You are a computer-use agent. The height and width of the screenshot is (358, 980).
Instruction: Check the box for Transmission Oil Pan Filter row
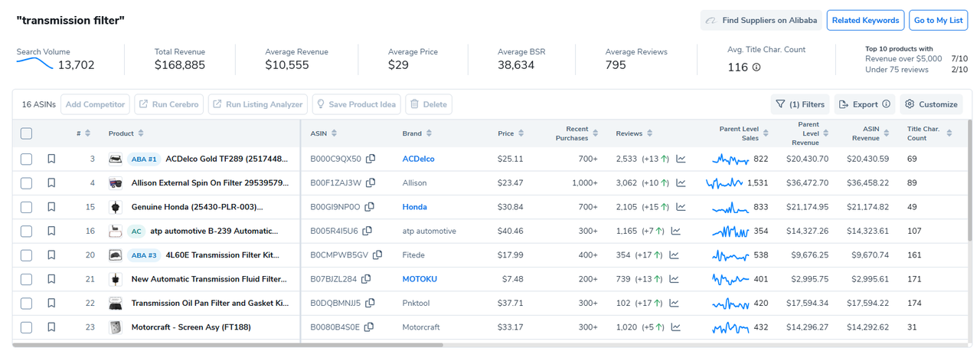27,303
